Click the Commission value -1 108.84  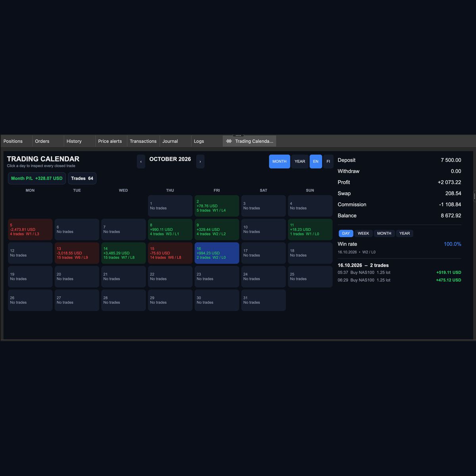click(x=450, y=205)
